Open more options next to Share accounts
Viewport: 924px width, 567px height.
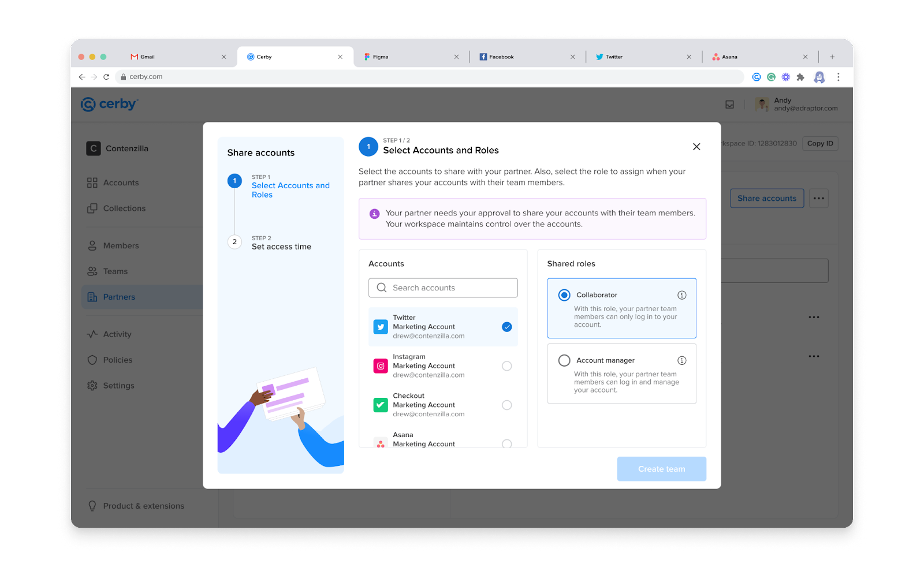819,198
